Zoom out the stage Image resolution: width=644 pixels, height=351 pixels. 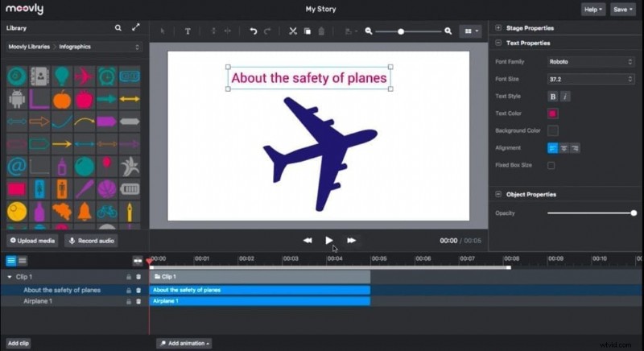tap(369, 31)
